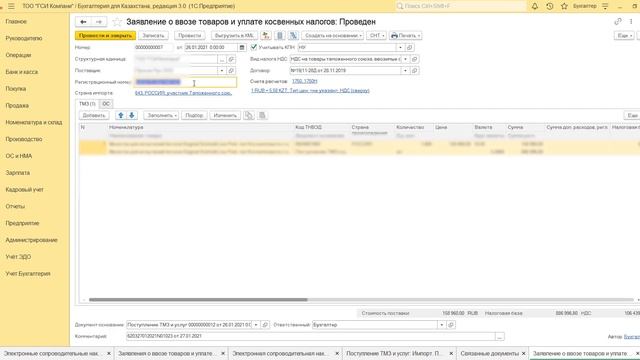Click the Провести button
640x360 pixels.
[189, 36]
